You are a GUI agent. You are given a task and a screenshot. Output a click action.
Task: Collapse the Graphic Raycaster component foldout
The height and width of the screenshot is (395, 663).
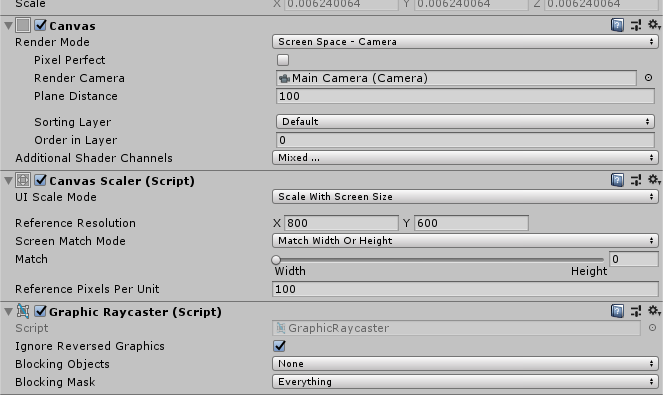tap(8, 312)
